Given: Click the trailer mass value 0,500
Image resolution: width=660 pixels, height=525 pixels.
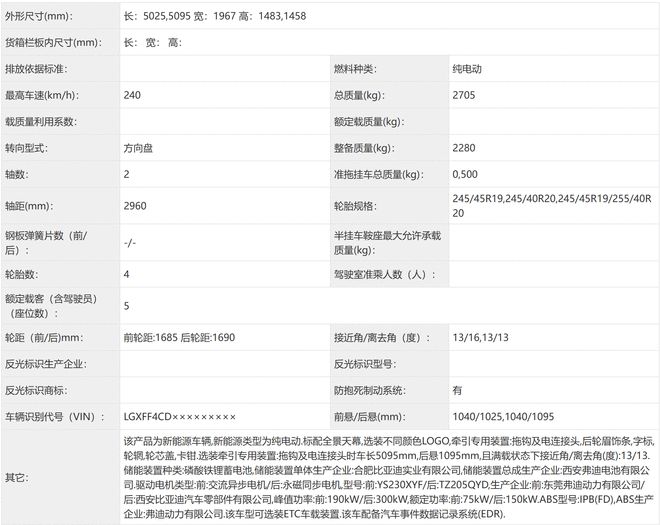Looking at the screenshot, I should pos(465,174).
